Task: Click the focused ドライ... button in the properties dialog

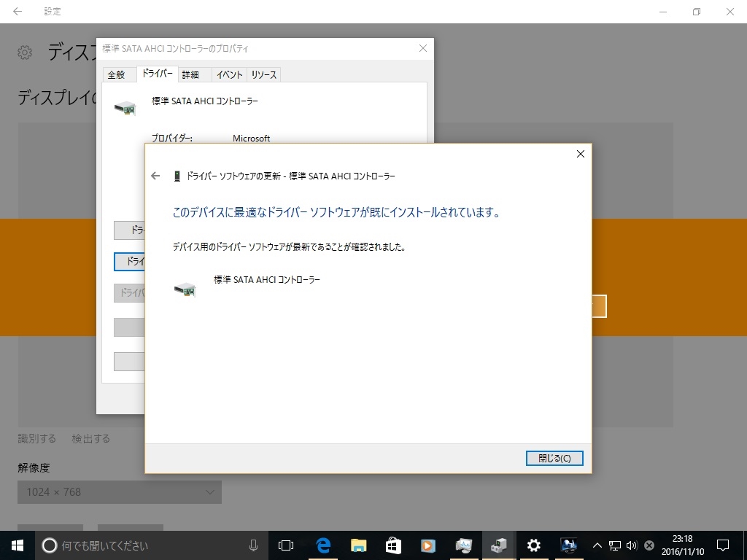Action: click(x=130, y=262)
